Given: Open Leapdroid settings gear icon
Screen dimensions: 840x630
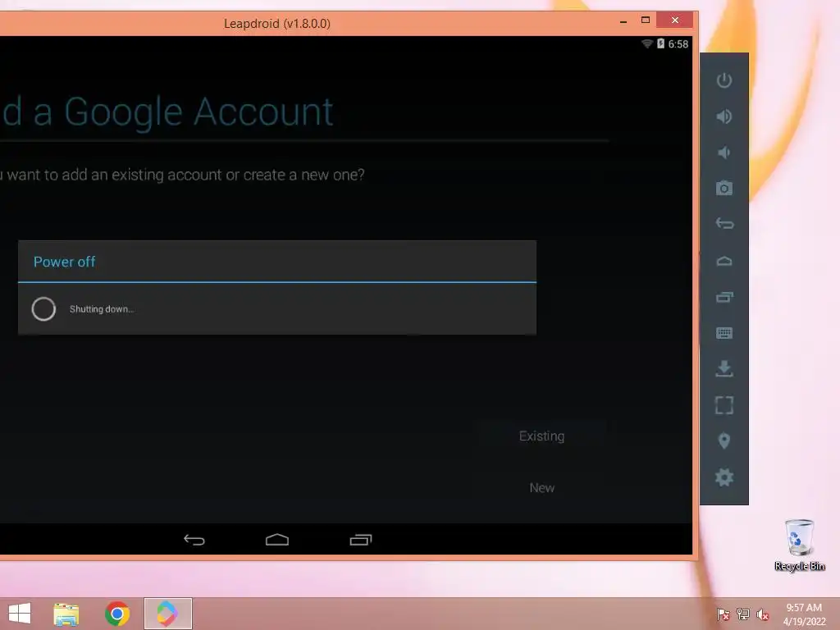Looking at the screenshot, I should coord(724,477).
